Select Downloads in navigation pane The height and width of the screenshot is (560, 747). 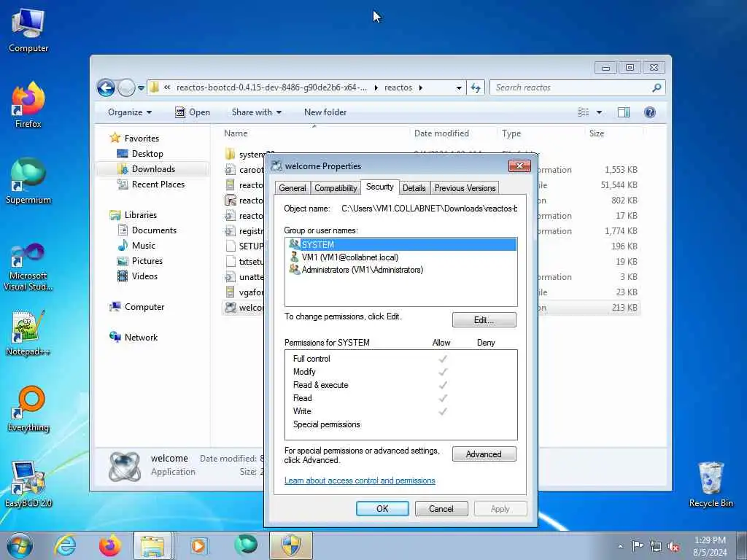(x=153, y=169)
